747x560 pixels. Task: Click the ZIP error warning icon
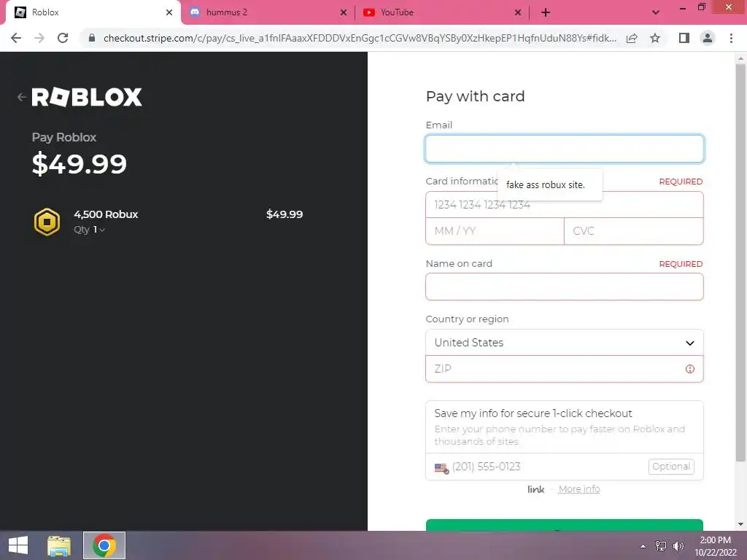(x=689, y=369)
